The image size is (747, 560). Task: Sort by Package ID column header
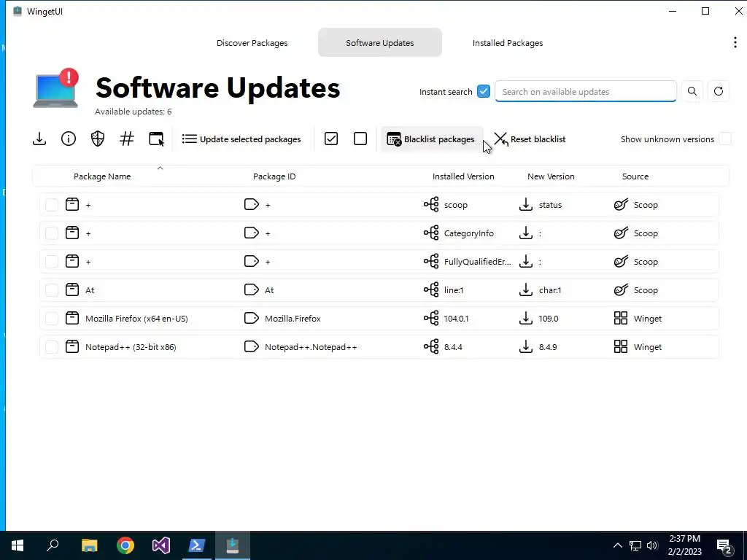point(274,176)
